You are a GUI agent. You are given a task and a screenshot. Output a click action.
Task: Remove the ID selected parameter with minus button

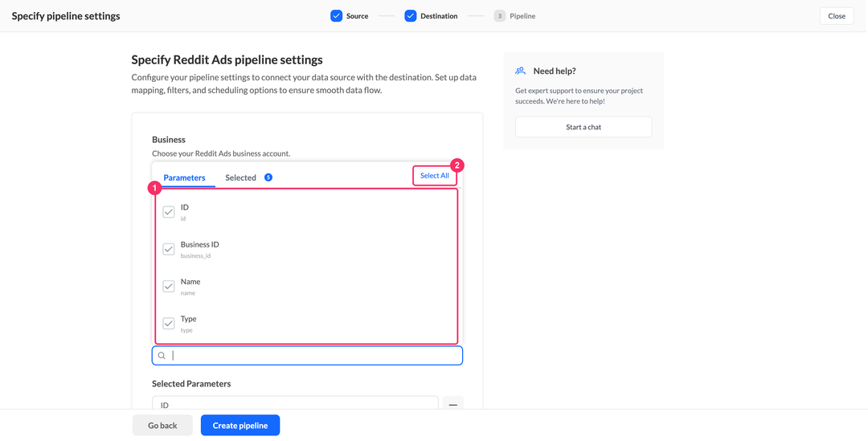point(452,405)
